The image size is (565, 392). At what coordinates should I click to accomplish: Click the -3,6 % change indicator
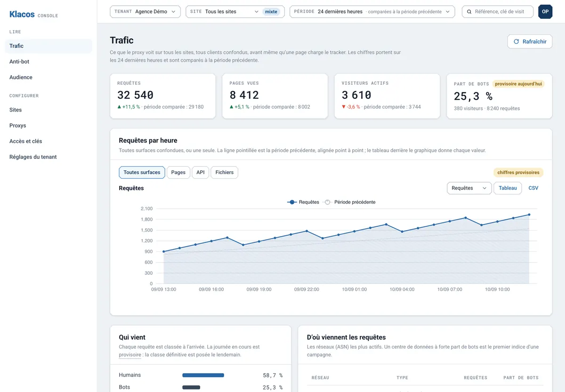click(351, 107)
